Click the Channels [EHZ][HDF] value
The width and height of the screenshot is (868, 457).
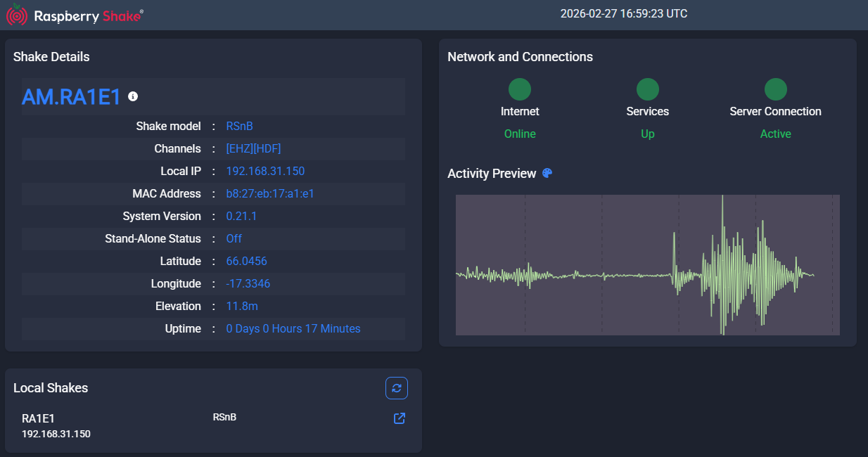click(x=253, y=149)
